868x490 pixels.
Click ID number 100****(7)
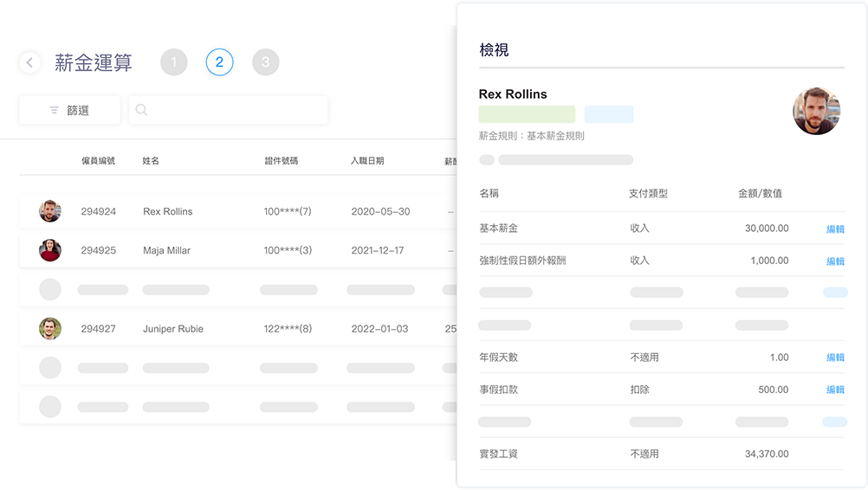click(288, 211)
